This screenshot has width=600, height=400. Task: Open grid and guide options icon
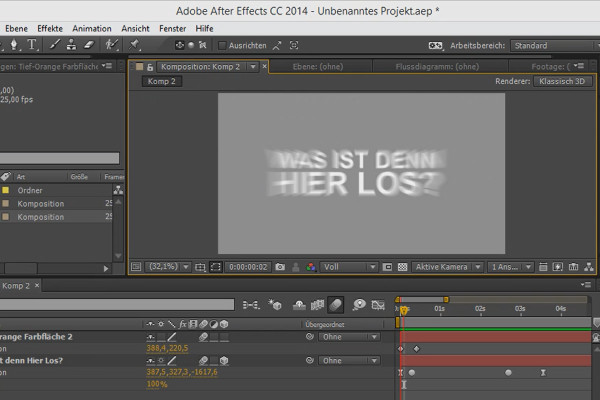tap(200, 267)
